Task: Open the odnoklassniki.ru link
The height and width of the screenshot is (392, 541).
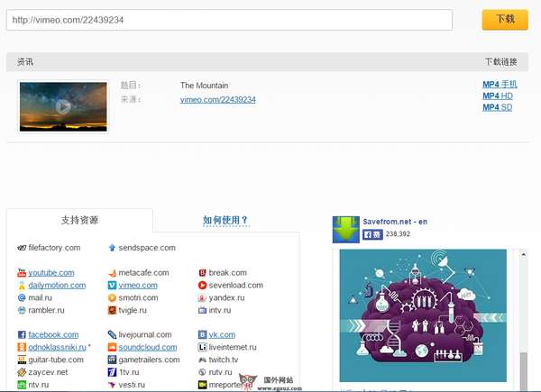Action: click(x=58, y=347)
